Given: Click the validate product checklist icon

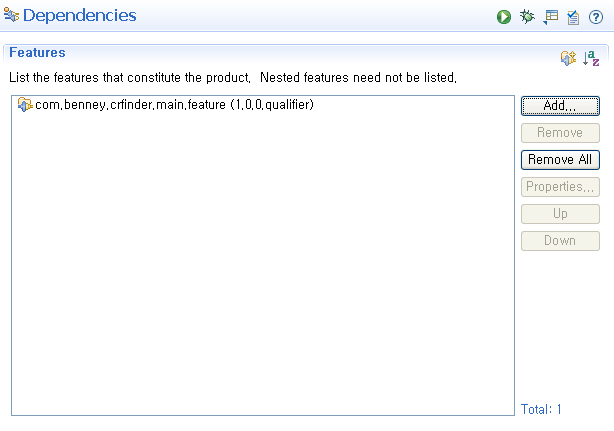Looking at the screenshot, I should click(x=573, y=17).
